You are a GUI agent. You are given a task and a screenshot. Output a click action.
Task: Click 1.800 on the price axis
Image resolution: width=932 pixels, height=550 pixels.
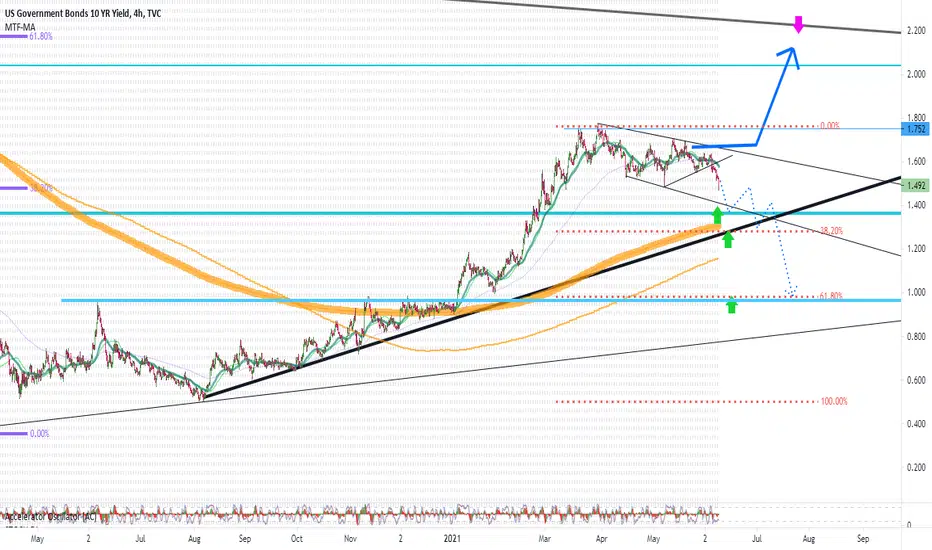click(x=916, y=118)
